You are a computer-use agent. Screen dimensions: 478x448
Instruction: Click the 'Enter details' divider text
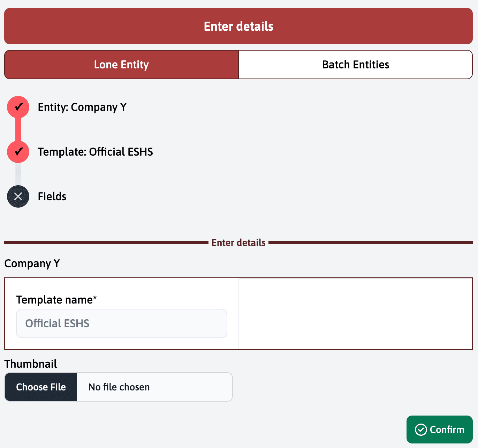coord(238,242)
